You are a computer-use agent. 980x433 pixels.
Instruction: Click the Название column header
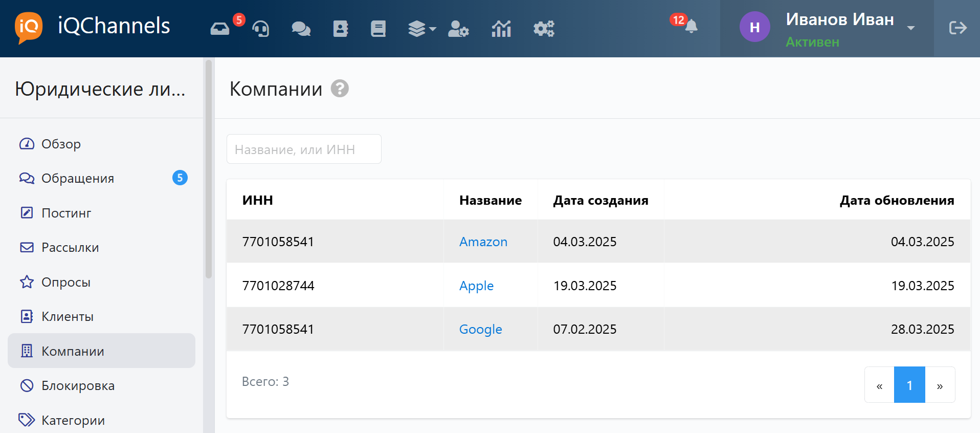coord(491,200)
